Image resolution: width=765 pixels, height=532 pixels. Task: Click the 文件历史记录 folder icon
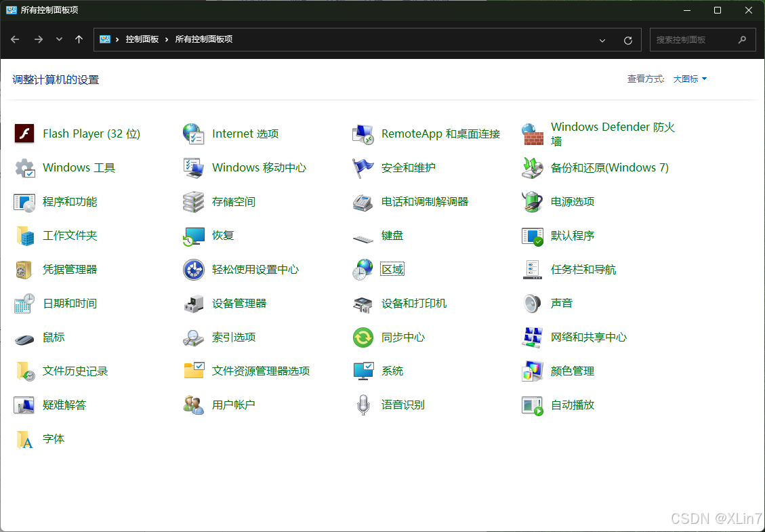24,371
